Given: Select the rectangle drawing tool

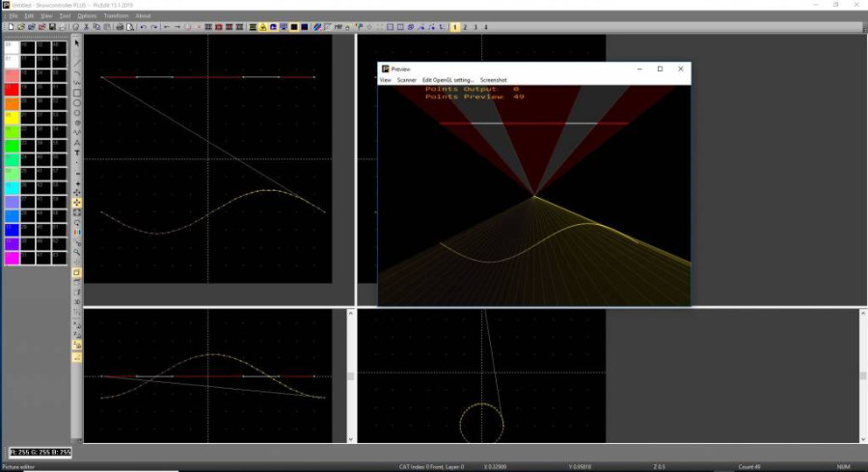Looking at the screenshot, I should tap(77, 93).
